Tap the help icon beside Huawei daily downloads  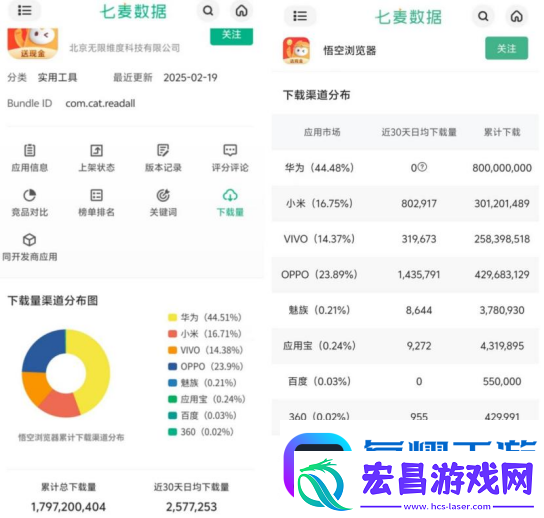click(422, 167)
